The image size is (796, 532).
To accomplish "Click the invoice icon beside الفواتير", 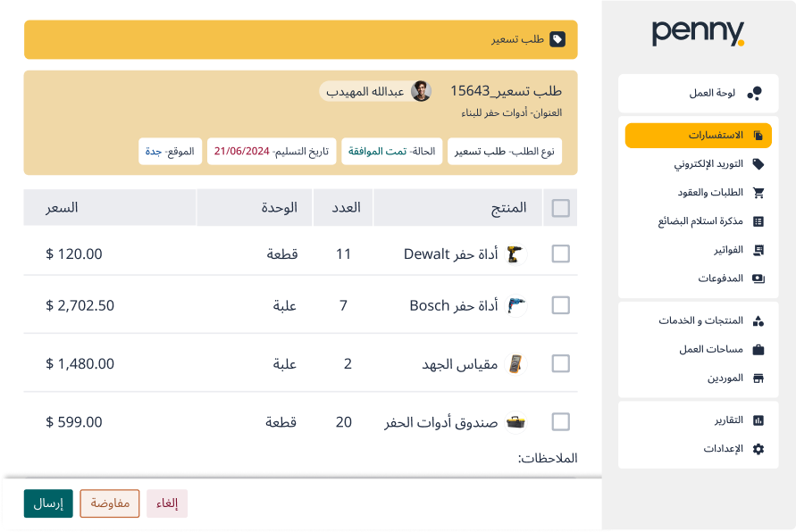I will [x=758, y=250].
